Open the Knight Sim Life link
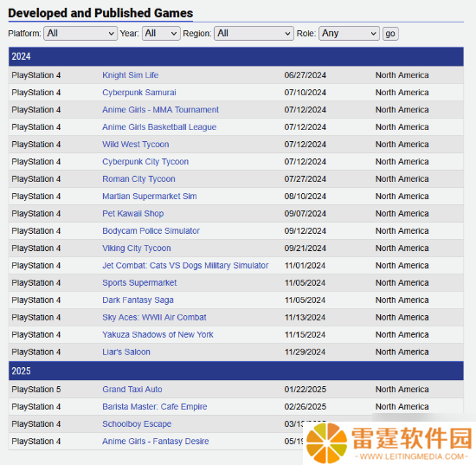This screenshot has height=465, width=476. (130, 75)
